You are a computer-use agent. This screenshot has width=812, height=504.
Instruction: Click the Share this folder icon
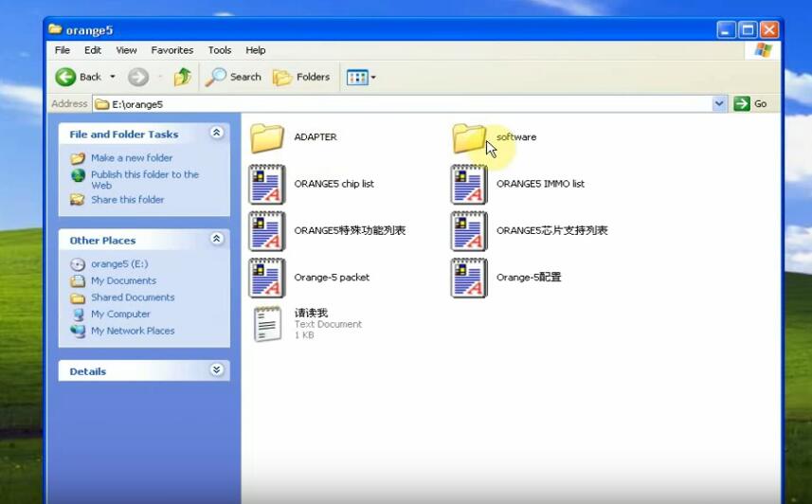pyautogui.click(x=78, y=200)
